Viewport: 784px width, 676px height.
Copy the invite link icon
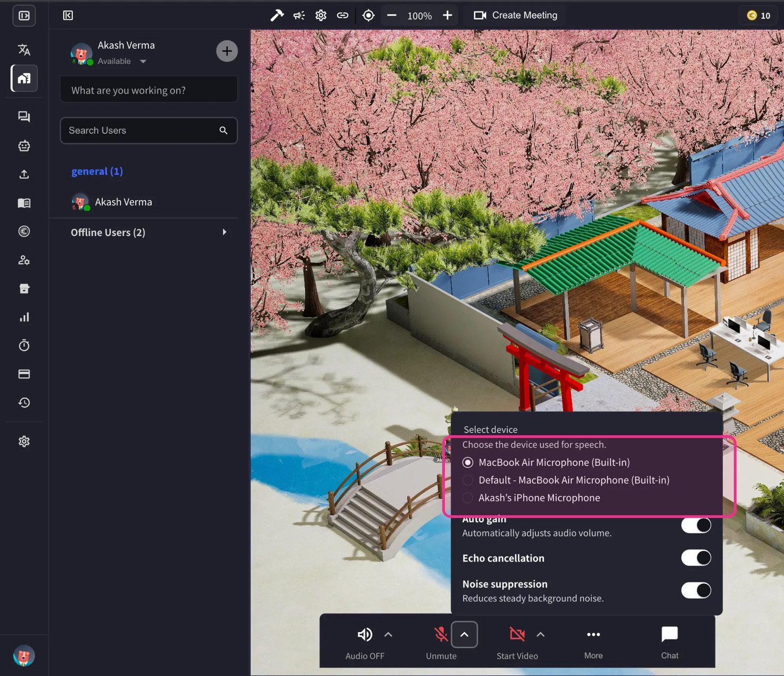click(x=342, y=16)
